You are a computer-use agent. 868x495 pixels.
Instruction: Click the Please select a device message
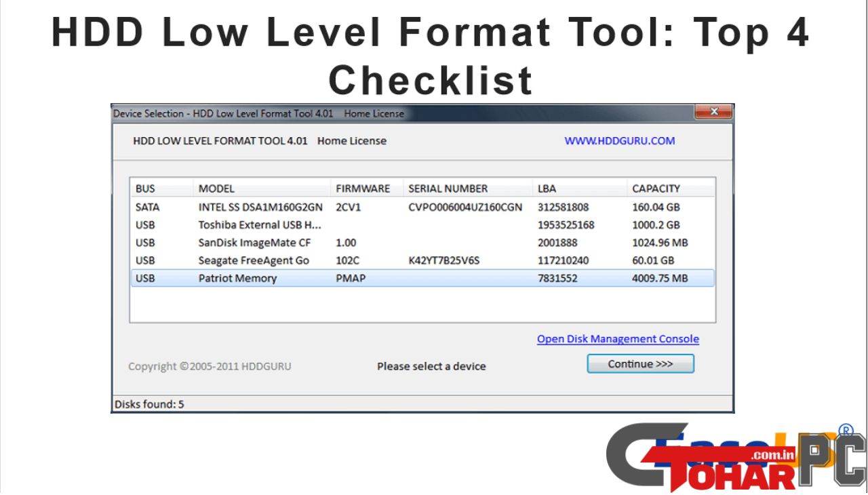[x=431, y=366]
